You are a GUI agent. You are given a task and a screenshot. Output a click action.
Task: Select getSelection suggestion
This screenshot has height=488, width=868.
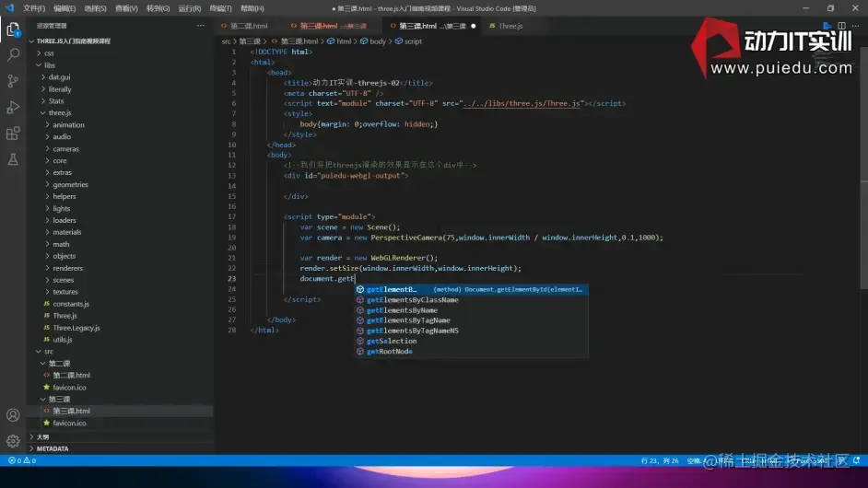(471, 342)
